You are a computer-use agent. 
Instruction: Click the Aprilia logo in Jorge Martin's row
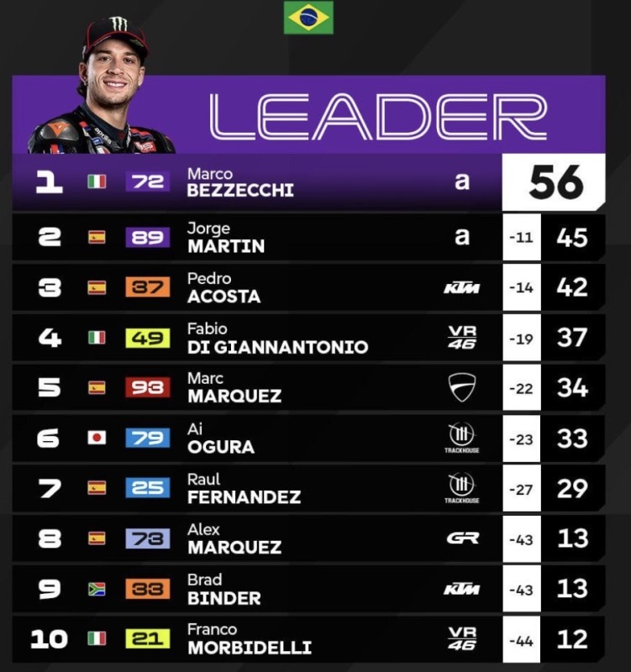[x=461, y=237]
